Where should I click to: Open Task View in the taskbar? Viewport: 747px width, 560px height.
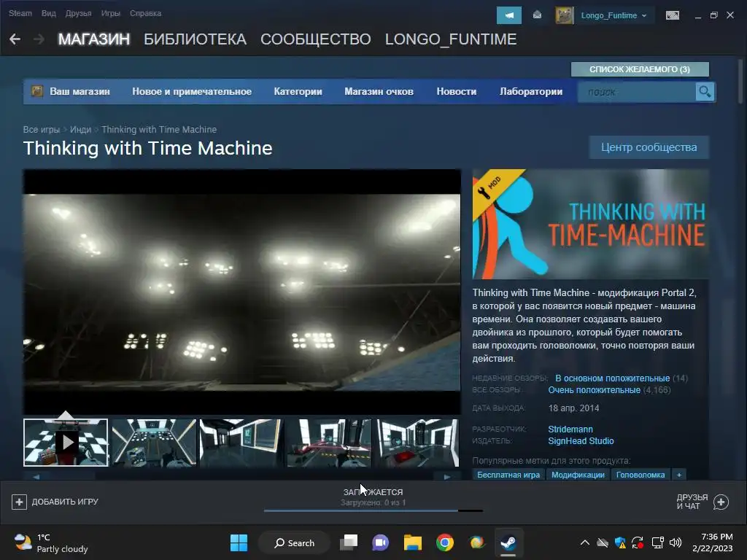349,542
